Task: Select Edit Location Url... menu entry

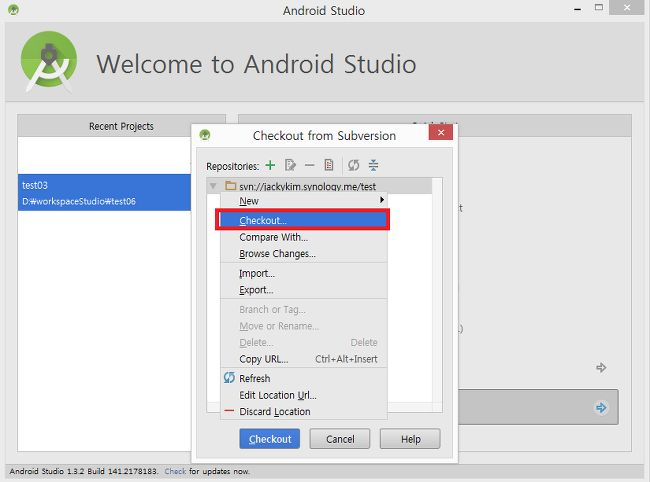Action: coord(303,395)
